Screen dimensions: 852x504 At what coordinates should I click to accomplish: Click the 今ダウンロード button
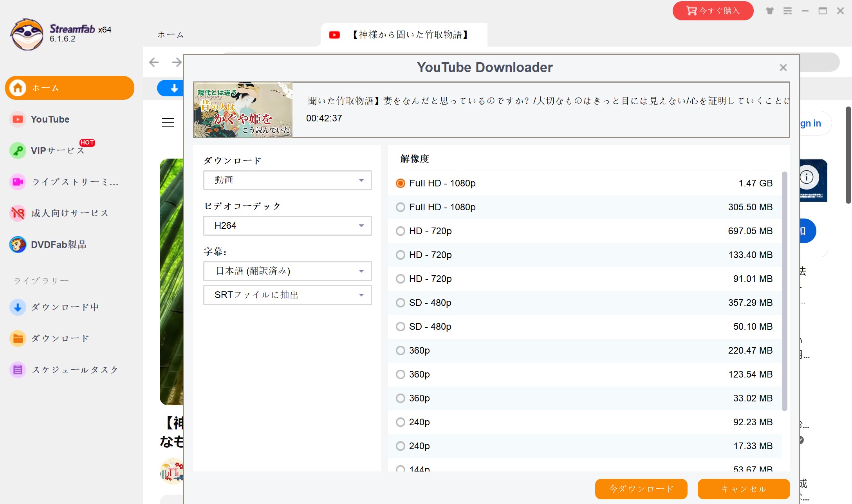(641, 489)
